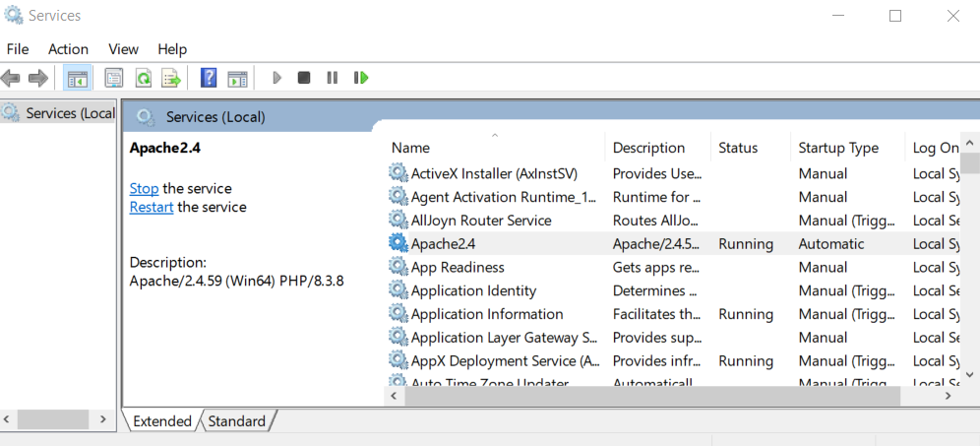The height and width of the screenshot is (446, 980).
Task: Click the Pause Service icon
Action: pyautogui.click(x=333, y=78)
